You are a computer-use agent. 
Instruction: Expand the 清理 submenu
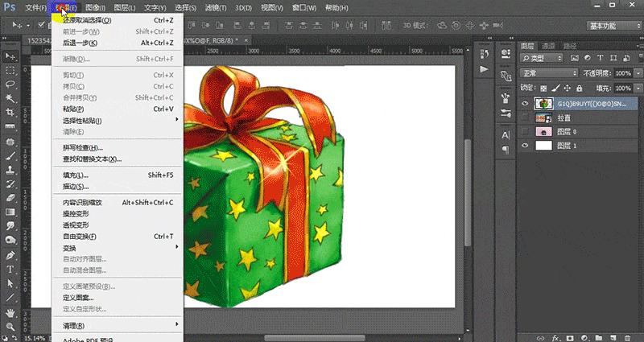click(x=118, y=326)
